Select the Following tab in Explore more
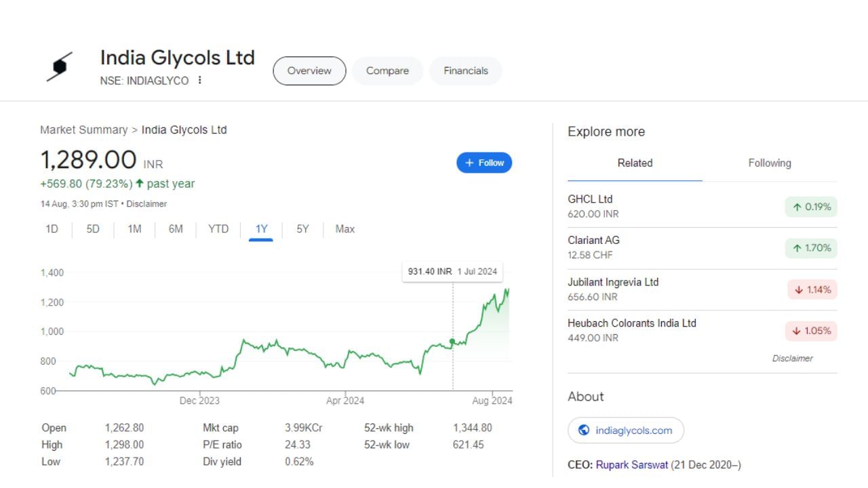 point(770,163)
